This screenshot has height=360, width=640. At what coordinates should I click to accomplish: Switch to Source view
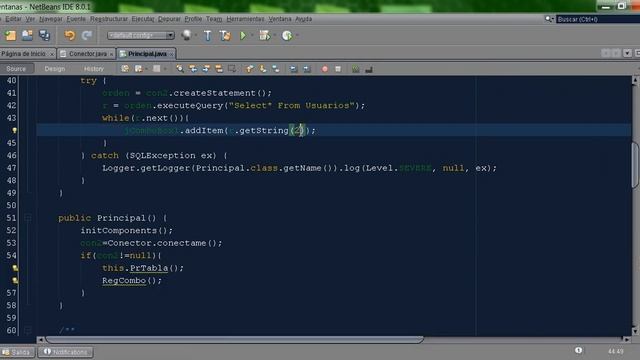click(16, 69)
